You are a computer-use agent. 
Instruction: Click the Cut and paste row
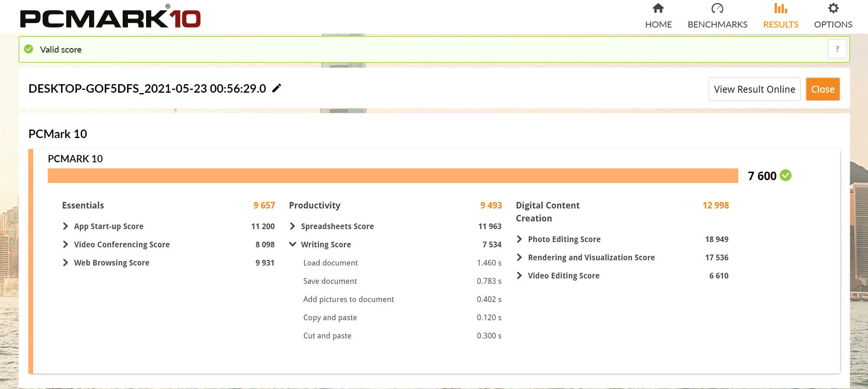click(x=402, y=336)
